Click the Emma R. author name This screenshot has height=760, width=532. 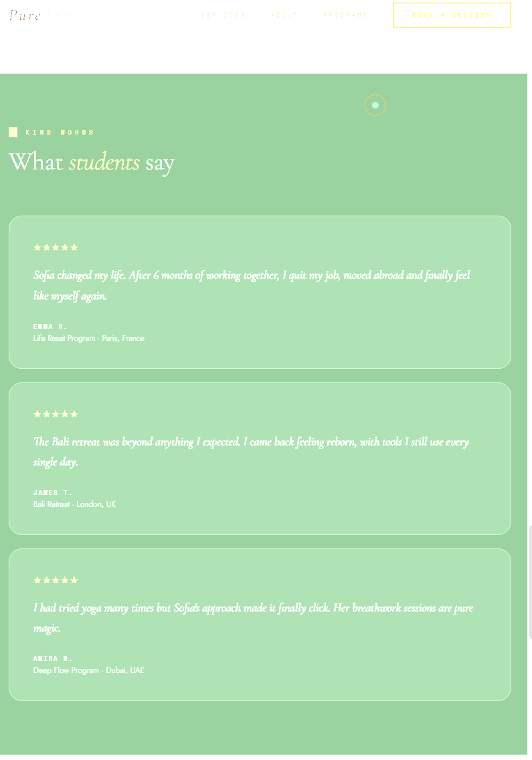[x=50, y=327]
